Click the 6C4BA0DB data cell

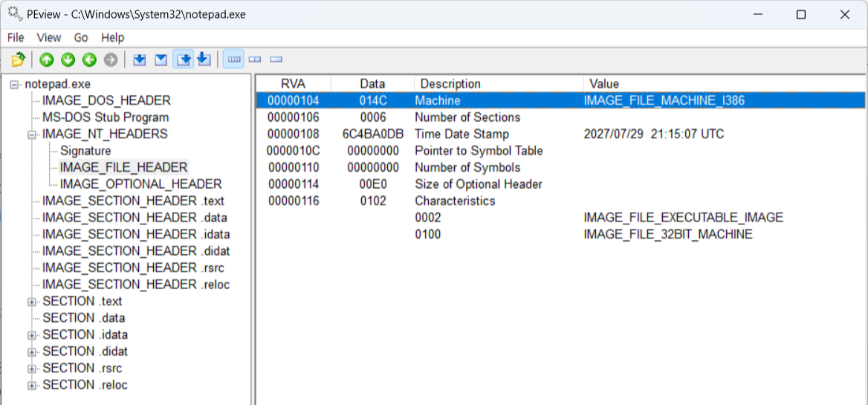point(373,134)
